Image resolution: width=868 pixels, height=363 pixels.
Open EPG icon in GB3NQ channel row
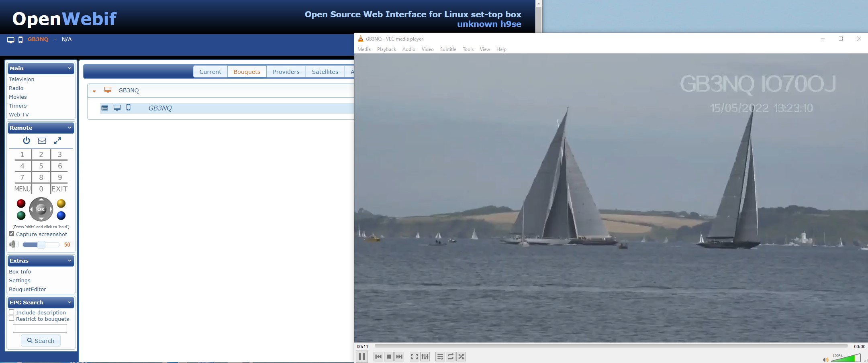click(104, 108)
